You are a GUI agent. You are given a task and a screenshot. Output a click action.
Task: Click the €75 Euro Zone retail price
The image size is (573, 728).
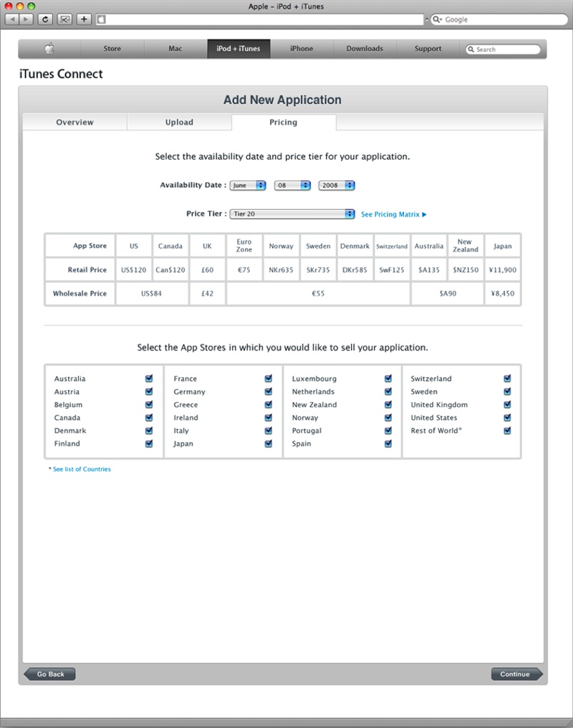coord(244,269)
